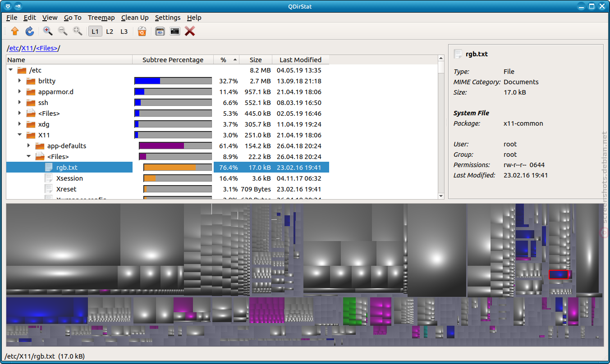Click the app-defaults folder icon
610x364 pixels.
pyautogui.click(x=40, y=146)
